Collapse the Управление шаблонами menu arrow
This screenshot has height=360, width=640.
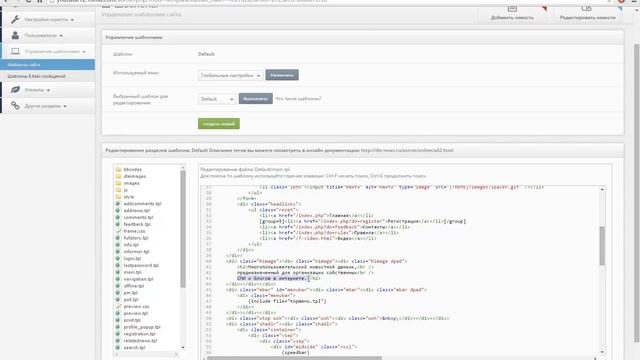[x=84, y=52]
